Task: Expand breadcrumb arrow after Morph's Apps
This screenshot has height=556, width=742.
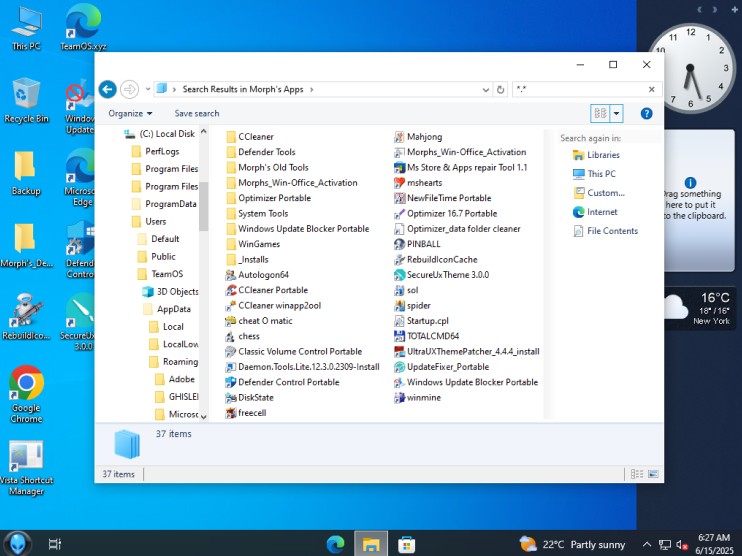Action: 311,89
